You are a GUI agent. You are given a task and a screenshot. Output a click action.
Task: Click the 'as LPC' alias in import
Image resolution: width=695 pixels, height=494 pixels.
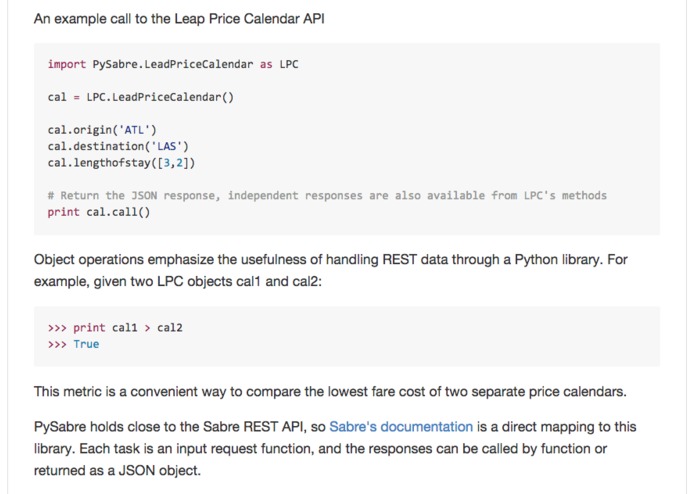click(279, 64)
